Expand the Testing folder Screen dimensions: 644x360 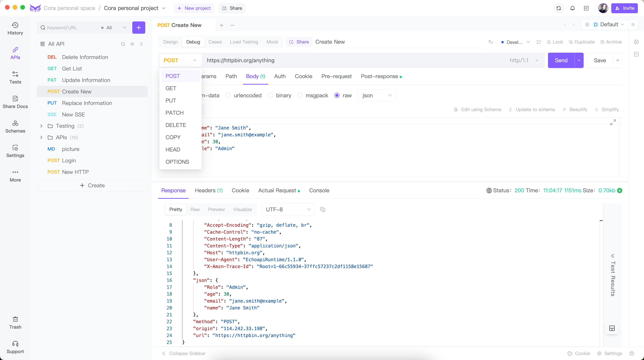click(x=41, y=126)
